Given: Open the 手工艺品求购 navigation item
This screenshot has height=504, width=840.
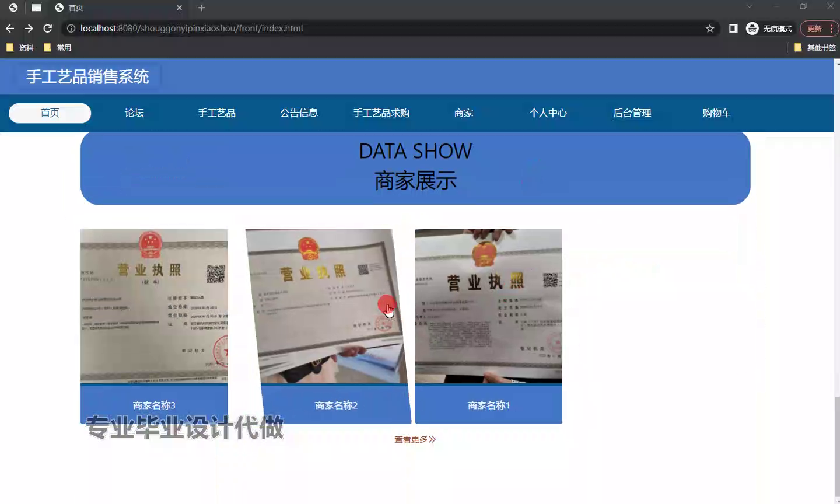Looking at the screenshot, I should (381, 113).
